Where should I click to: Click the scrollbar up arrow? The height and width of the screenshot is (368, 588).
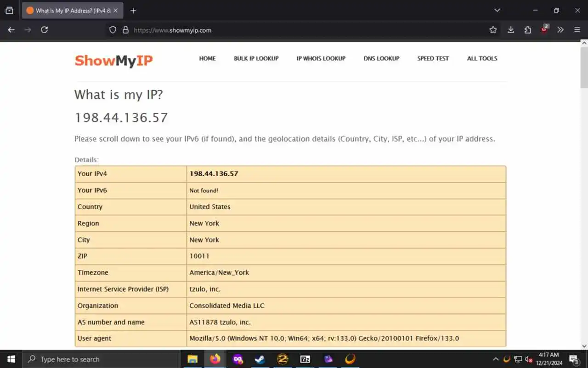pos(584,43)
